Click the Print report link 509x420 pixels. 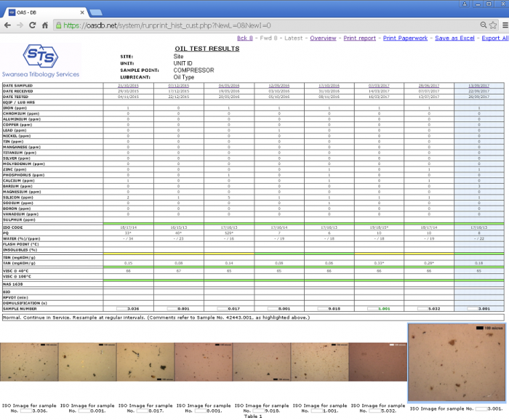coord(360,38)
